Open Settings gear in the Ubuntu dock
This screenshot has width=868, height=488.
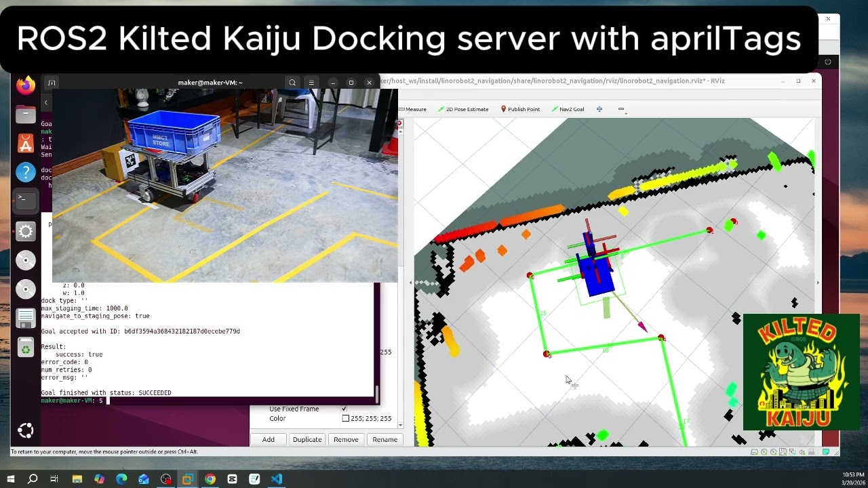(x=26, y=232)
